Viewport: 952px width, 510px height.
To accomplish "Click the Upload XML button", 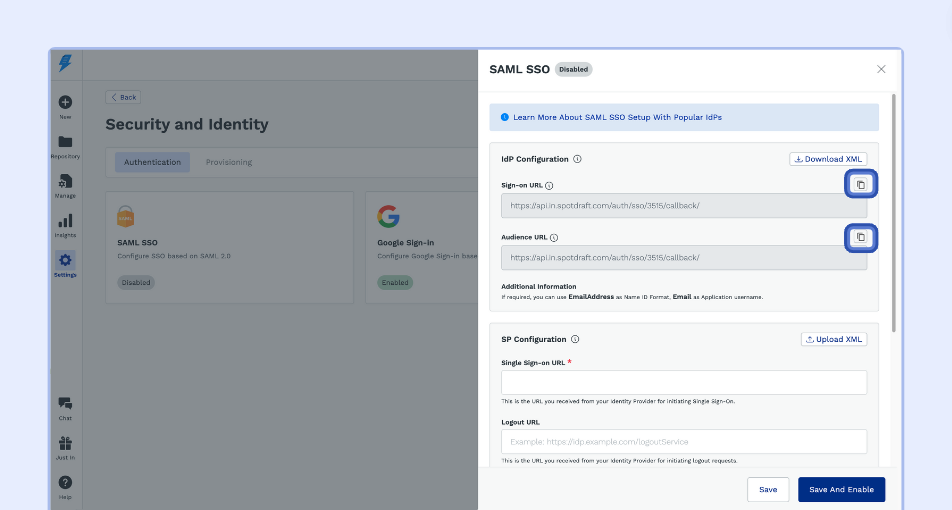I will pyautogui.click(x=834, y=339).
